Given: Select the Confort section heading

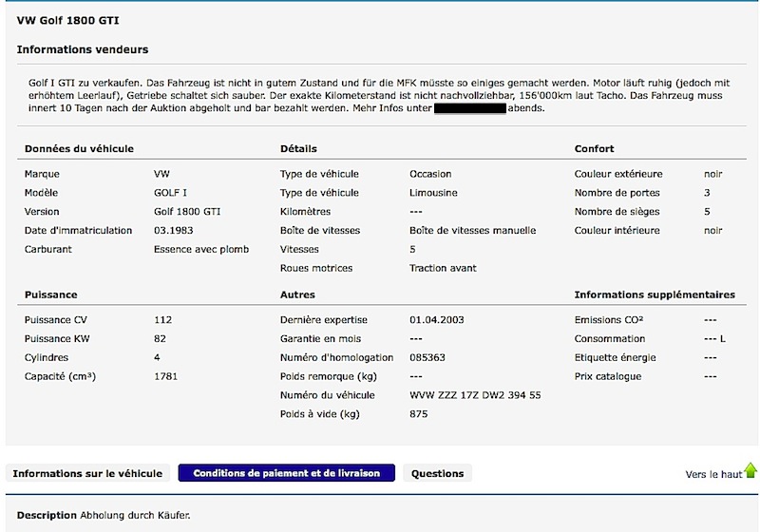Looking at the screenshot, I should 595,149.
